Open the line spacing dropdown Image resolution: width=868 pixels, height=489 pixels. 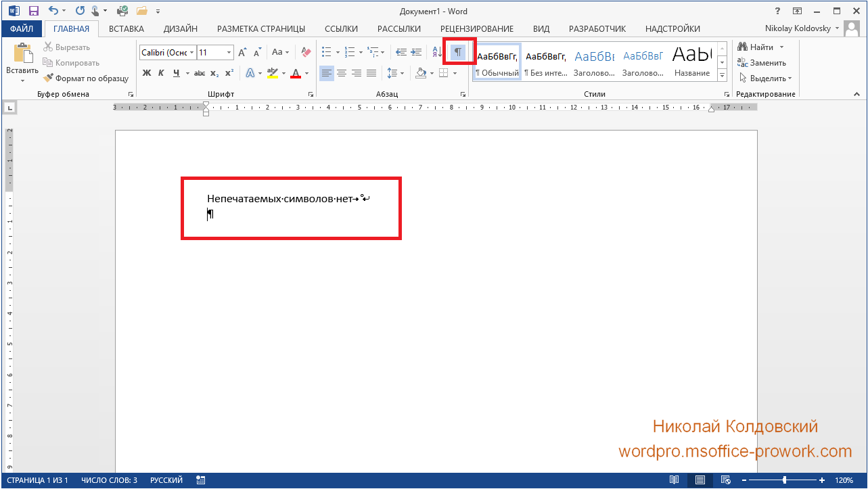396,73
